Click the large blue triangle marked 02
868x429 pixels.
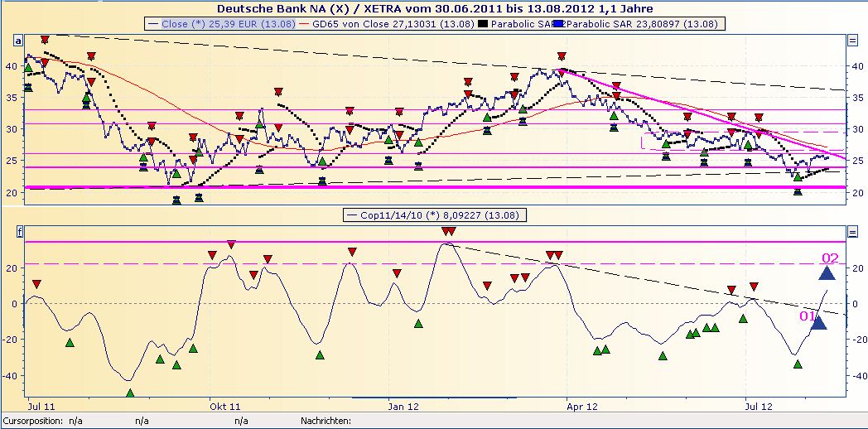point(827,273)
